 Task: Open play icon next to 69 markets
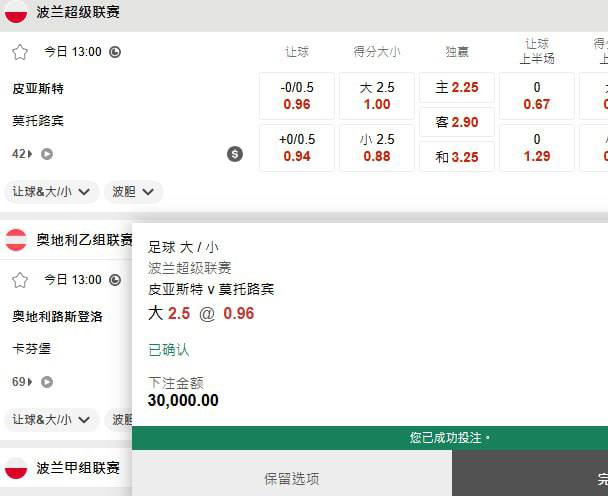tap(47, 382)
